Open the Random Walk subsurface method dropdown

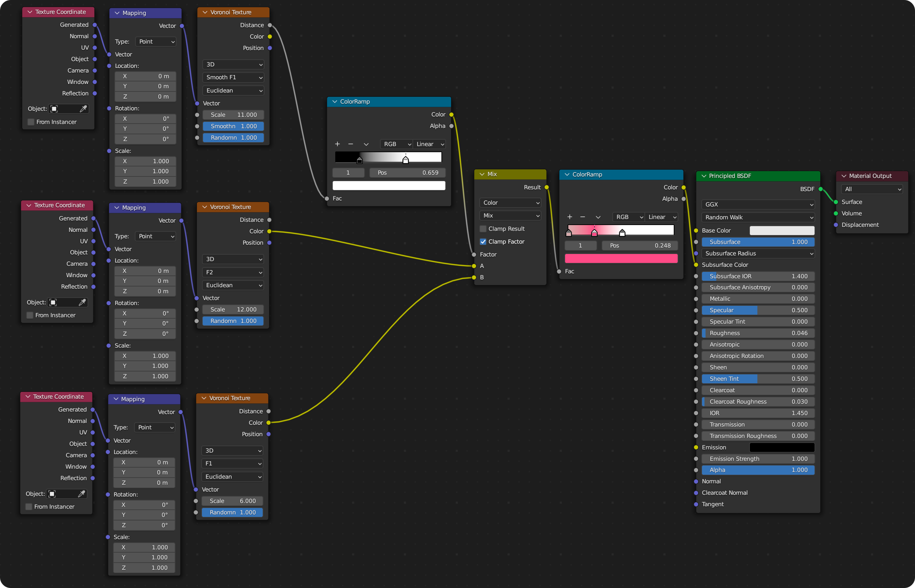point(758,217)
